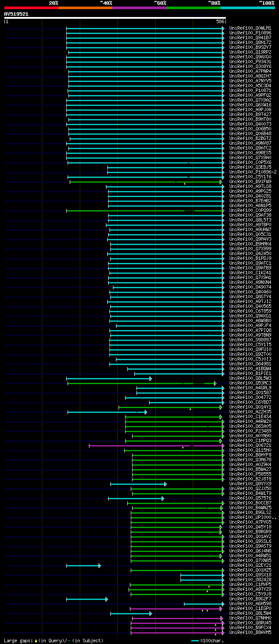Click the green alignment bar for UniRef100_B9IFW9

(x=146, y=182)
